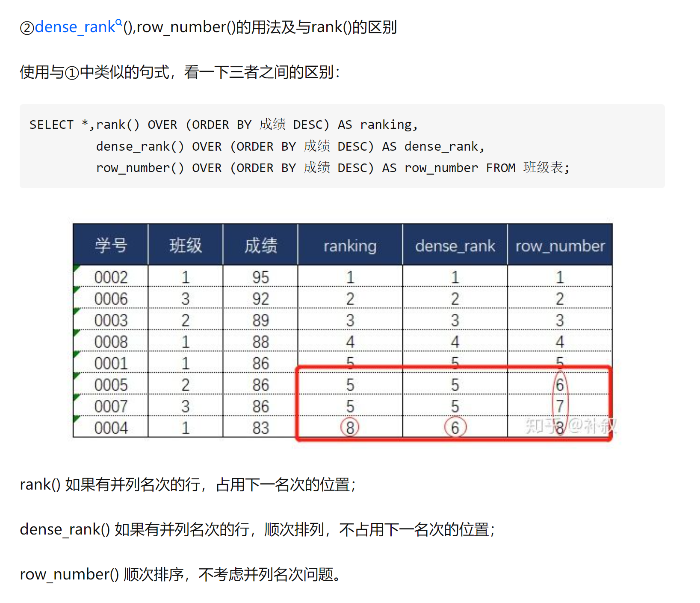
Task: Select the 成绩 table header cell
Action: click(x=260, y=246)
